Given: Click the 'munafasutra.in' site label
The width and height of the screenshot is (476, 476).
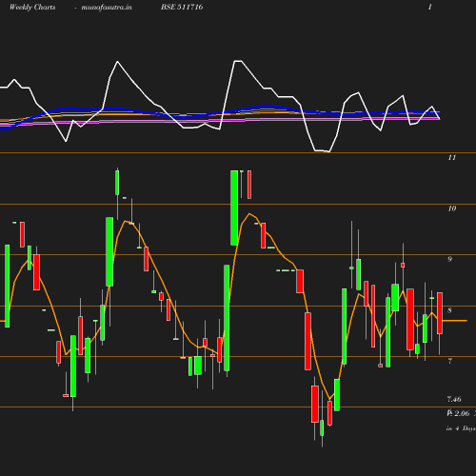Looking at the screenshot, I should pyautogui.click(x=107, y=7).
